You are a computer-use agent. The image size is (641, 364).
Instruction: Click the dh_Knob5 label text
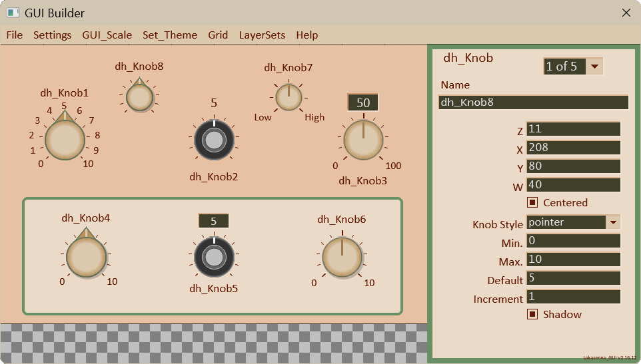pyautogui.click(x=214, y=289)
